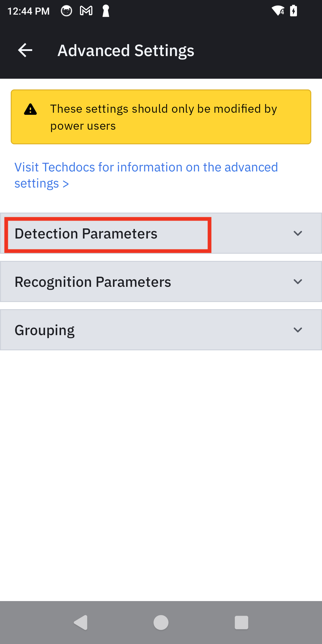The height and width of the screenshot is (644, 322).
Task: Tap the battery charging icon
Action: tap(294, 11)
